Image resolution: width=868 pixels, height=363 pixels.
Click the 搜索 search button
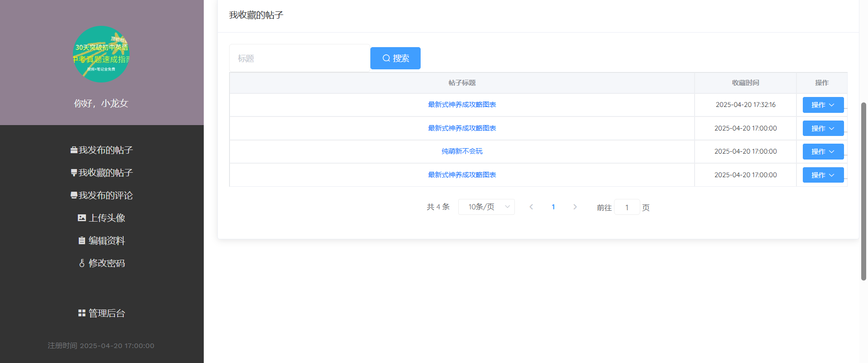(x=395, y=58)
